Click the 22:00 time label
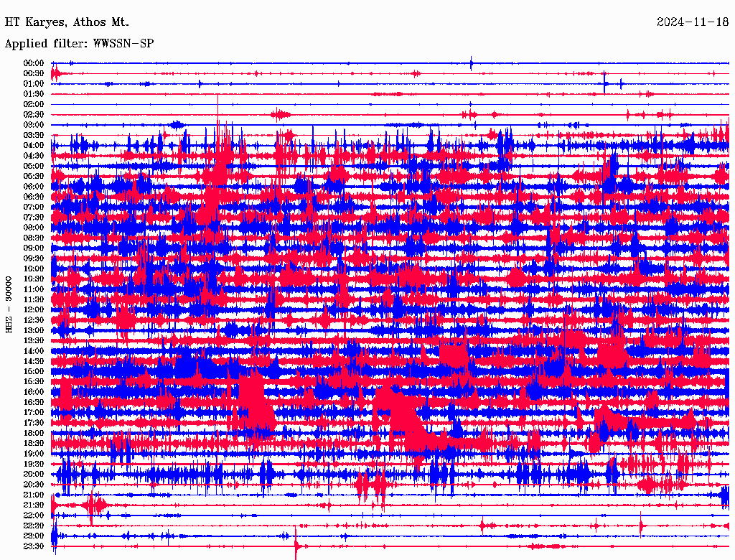This screenshot has height=560, width=735. pyautogui.click(x=34, y=515)
